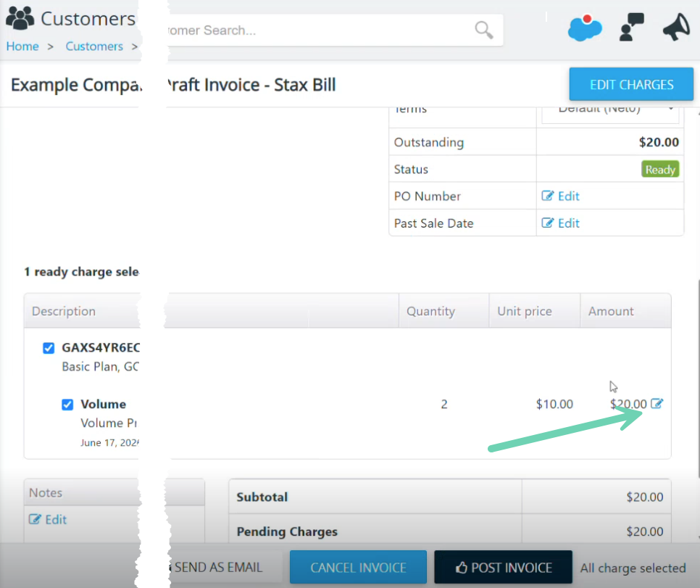Click the edit icon beside $20.00 amount
The image size is (700, 588).
click(x=657, y=404)
